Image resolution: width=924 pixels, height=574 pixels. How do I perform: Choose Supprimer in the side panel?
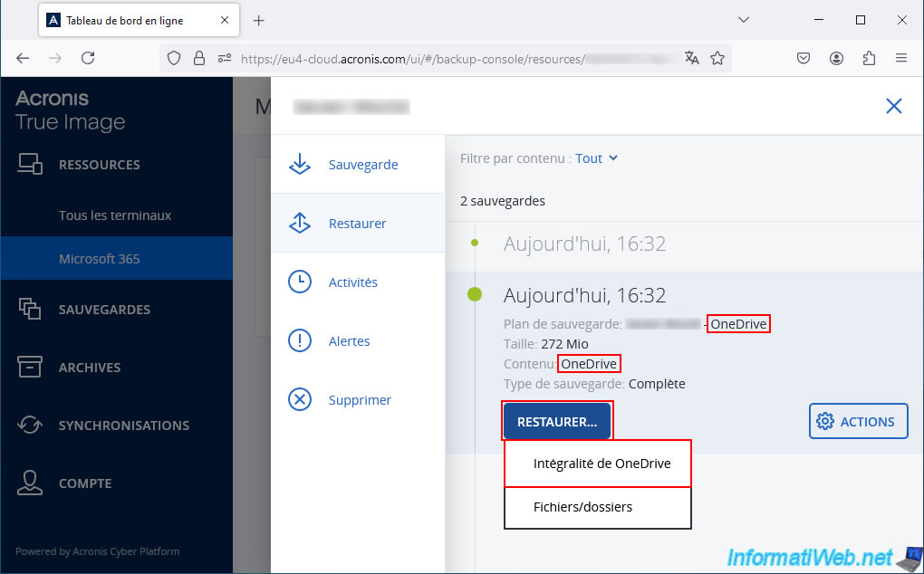[358, 400]
